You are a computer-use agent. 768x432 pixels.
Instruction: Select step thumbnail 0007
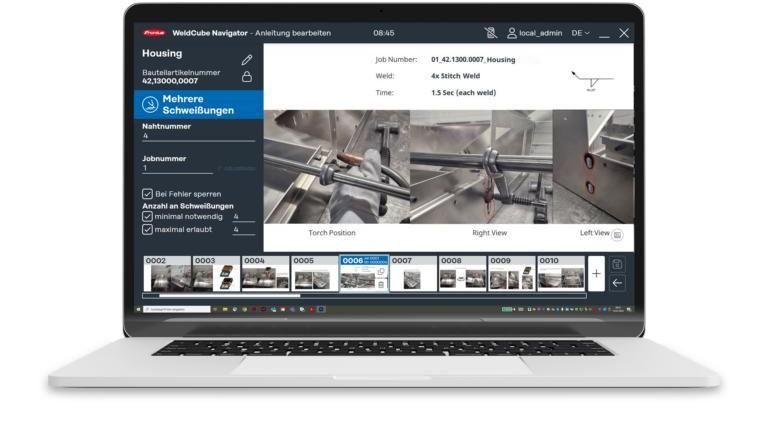pos(413,273)
